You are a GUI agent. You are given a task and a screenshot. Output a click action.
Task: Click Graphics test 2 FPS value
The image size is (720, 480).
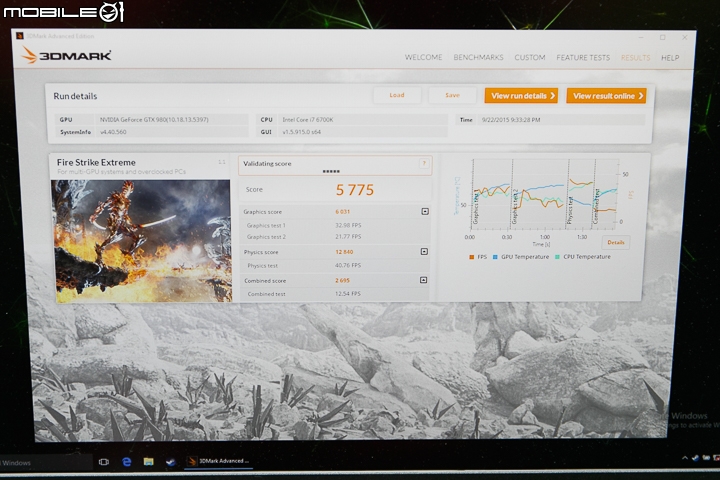point(348,237)
